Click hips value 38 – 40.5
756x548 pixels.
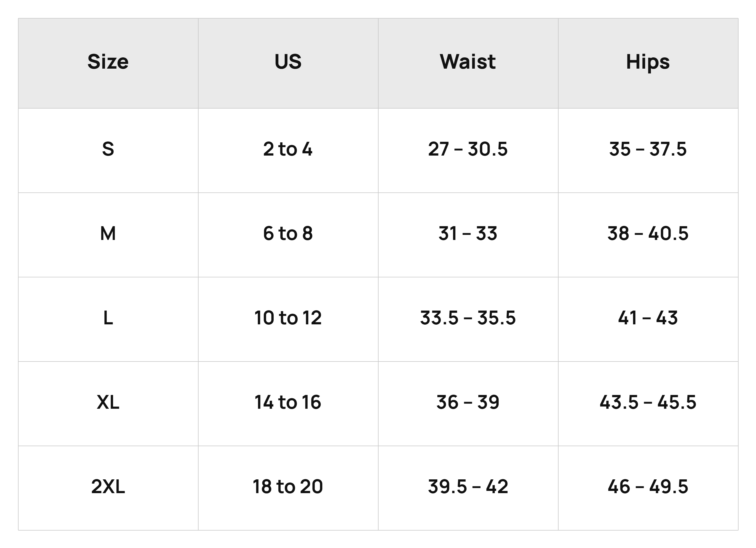click(x=648, y=234)
